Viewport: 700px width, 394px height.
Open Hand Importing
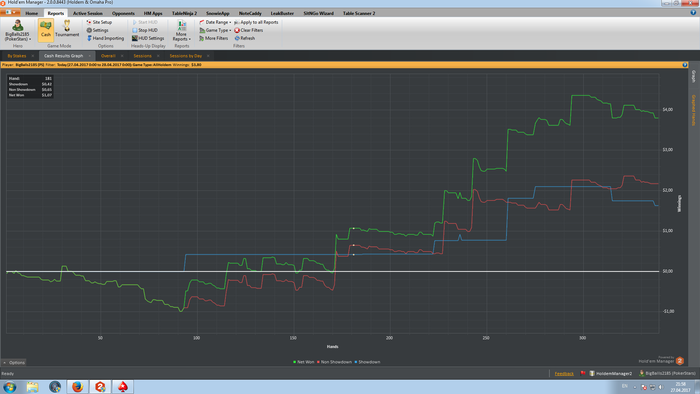point(105,38)
